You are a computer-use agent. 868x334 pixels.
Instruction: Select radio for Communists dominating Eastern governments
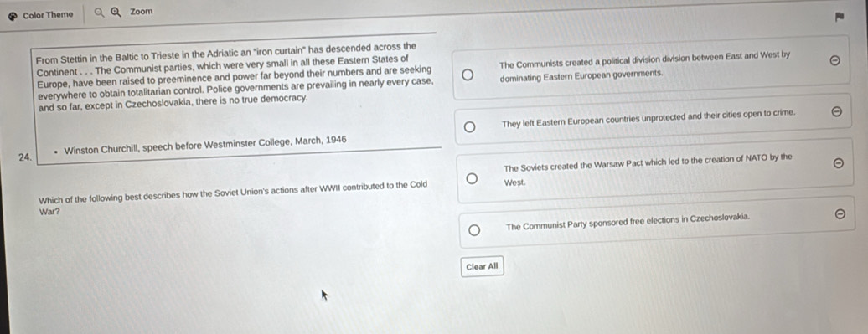pos(468,75)
